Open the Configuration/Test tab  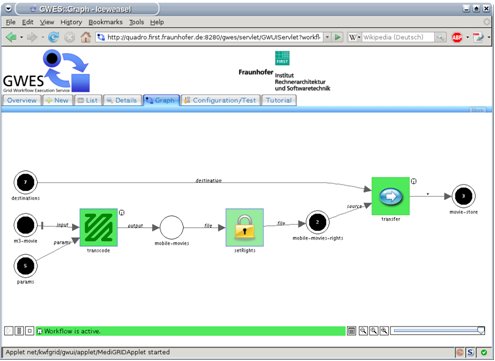pos(221,100)
